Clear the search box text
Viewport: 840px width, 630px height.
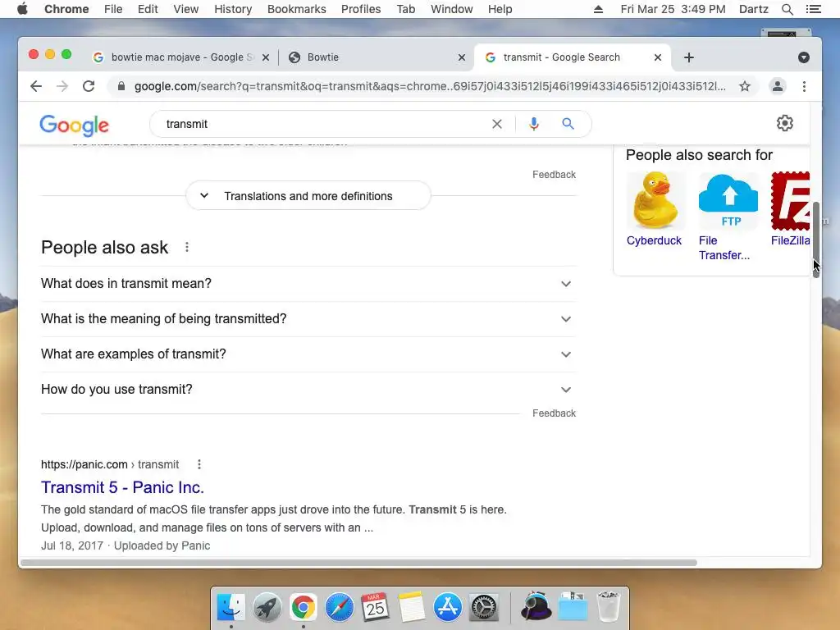point(496,125)
